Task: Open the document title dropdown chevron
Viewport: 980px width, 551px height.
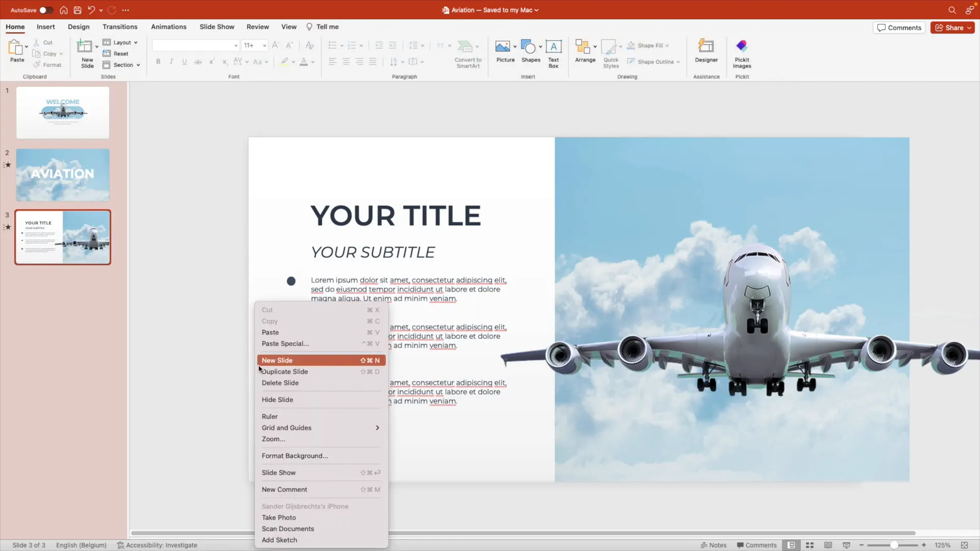Action: pyautogui.click(x=536, y=10)
